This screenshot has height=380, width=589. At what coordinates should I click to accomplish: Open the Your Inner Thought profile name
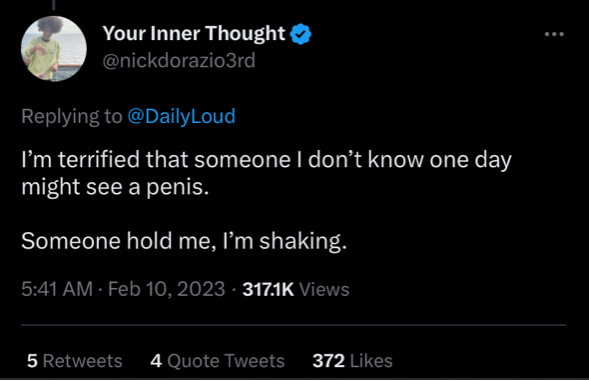[194, 33]
